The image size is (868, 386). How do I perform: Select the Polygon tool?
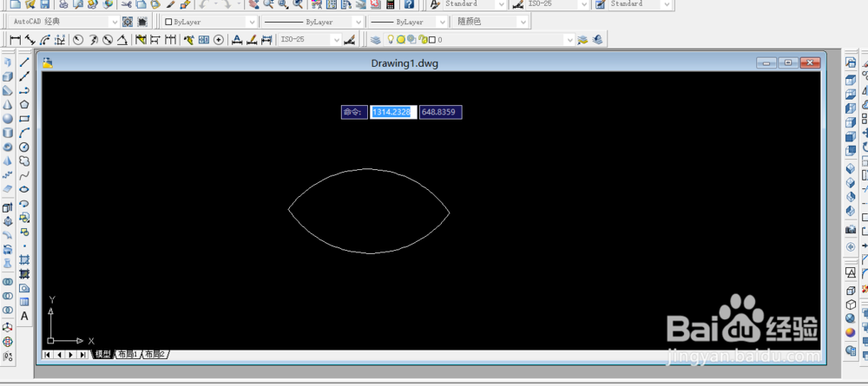pyautogui.click(x=24, y=104)
